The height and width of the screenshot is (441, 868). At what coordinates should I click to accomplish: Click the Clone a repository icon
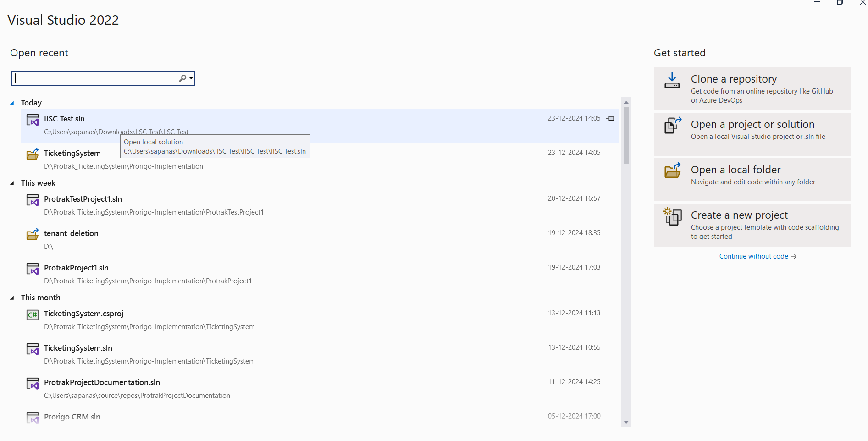(x=672, y=80)
